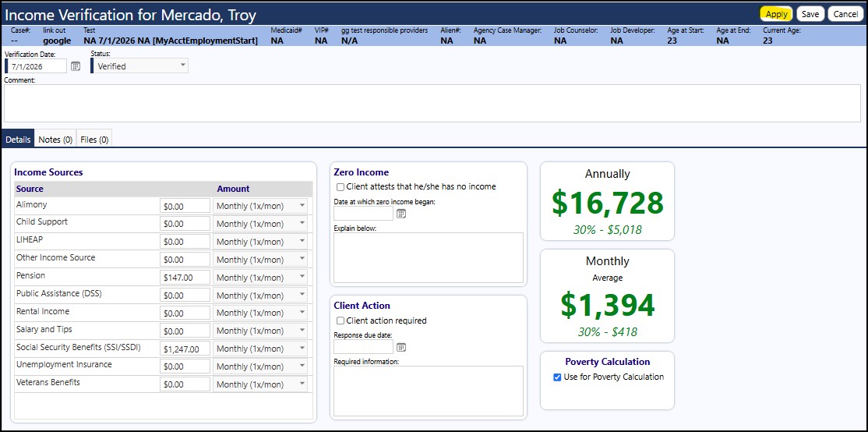Screen dimensions: 868x432
Task: Open Veterans Benefits frequency dropdown
Action: pos(260,384)
